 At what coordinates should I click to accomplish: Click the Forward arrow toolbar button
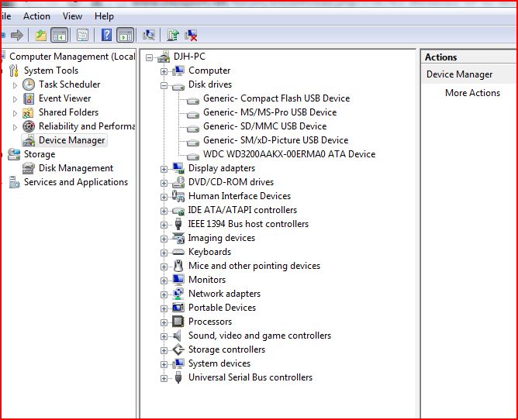[17, 35]
